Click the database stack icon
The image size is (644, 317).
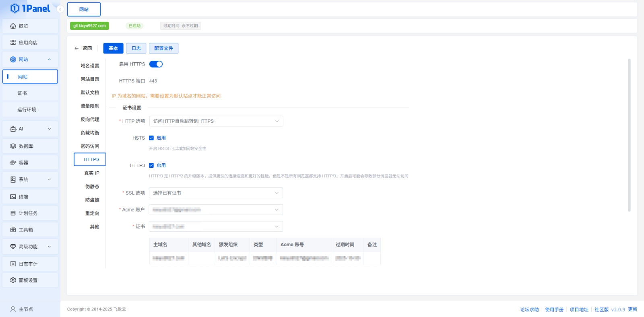13,146
